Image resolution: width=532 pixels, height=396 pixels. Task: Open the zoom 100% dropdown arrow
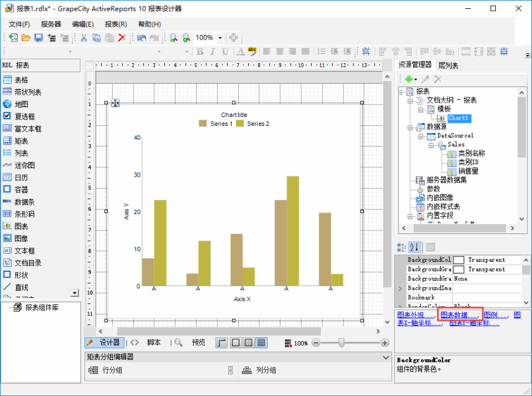(x=220, y=38)
